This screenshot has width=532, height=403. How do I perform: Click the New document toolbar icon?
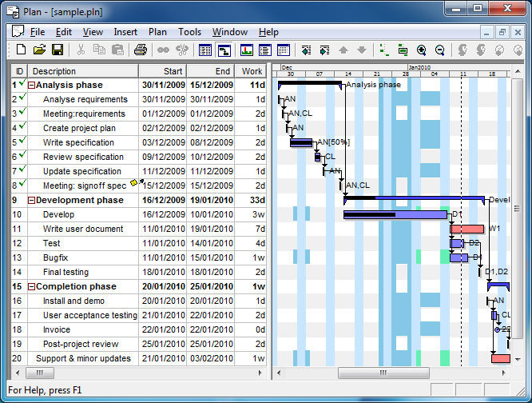click(x=21, y=50)
